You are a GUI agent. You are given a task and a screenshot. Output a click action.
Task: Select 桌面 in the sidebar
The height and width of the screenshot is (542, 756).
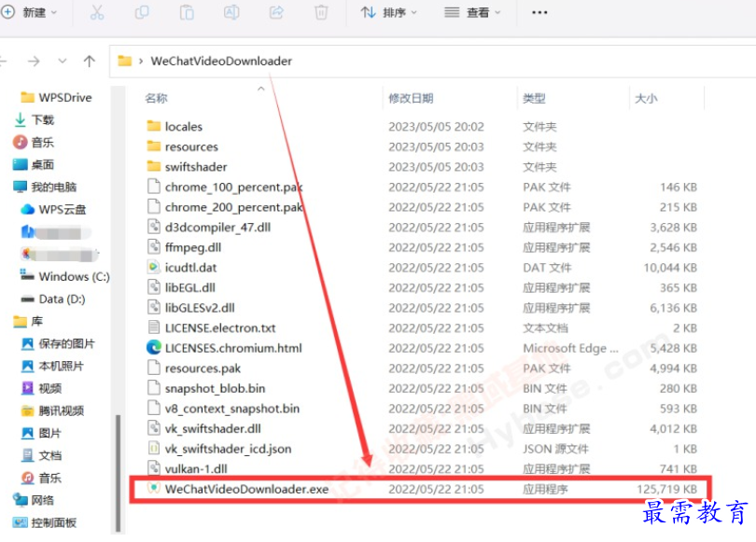tap(34, 165)
